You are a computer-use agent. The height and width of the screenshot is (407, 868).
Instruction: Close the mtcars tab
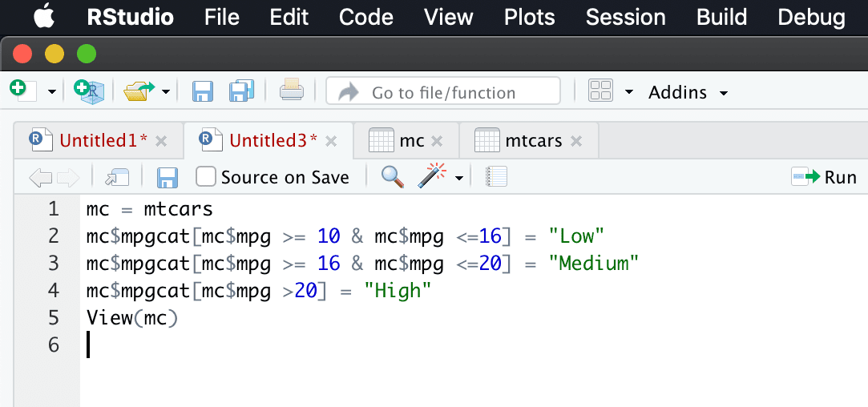[x=576, y=142]
